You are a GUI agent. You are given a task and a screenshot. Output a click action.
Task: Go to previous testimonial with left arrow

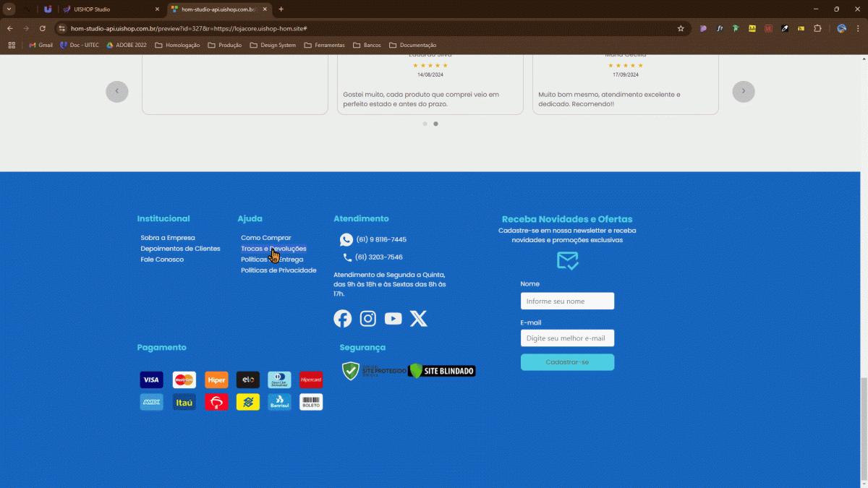coord(117,91)
